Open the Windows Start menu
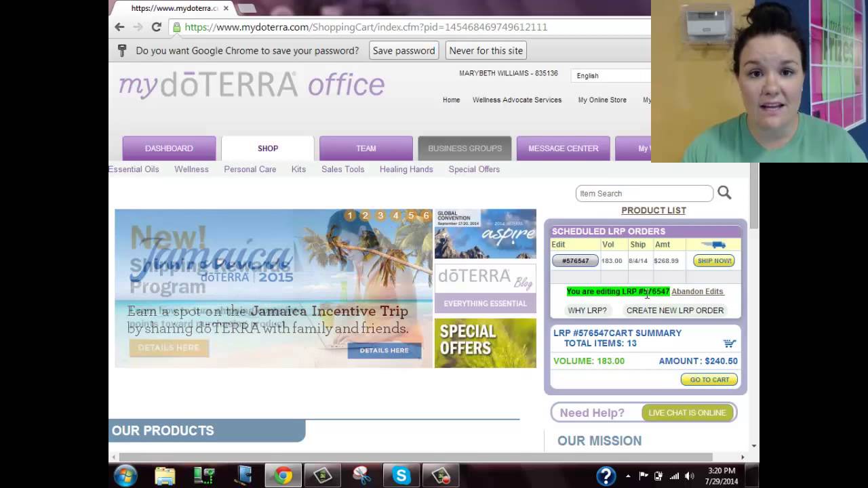The height and width of the screenshot is (488, 868). (125, 476)
